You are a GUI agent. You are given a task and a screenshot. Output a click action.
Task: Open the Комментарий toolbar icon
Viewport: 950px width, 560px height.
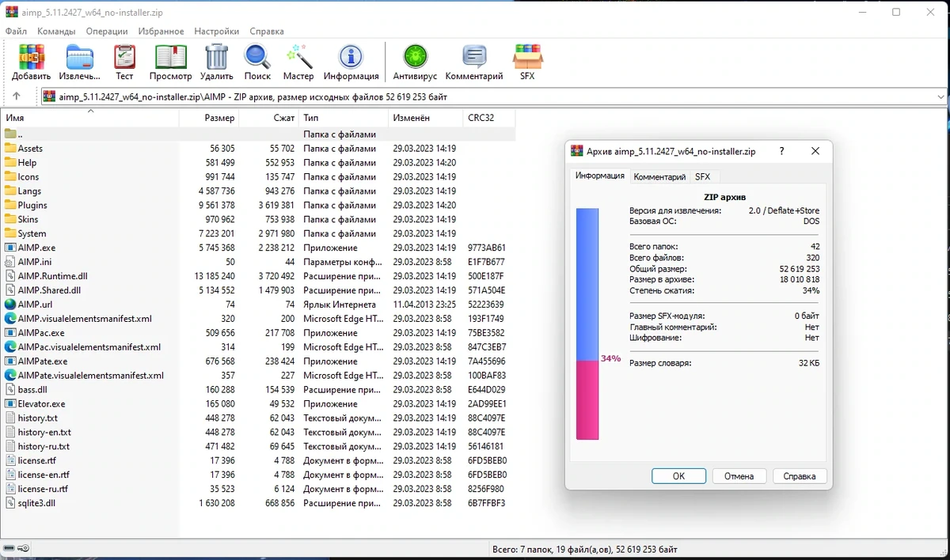474,58
